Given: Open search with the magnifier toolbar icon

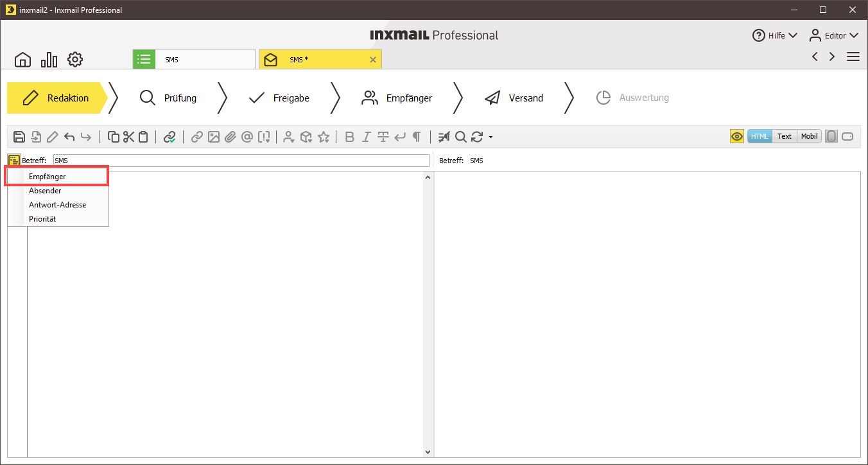Looking at the screenshot, I should (461, 137).
